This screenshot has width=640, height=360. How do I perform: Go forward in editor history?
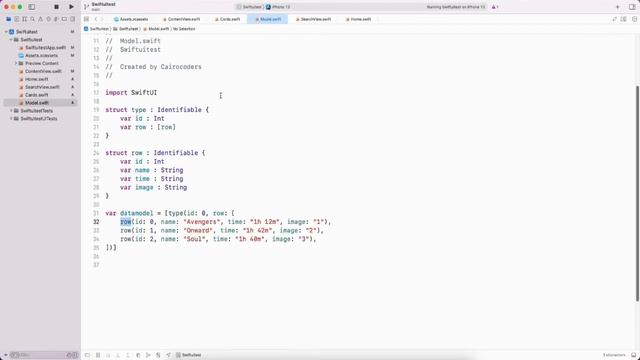point(102,19)
